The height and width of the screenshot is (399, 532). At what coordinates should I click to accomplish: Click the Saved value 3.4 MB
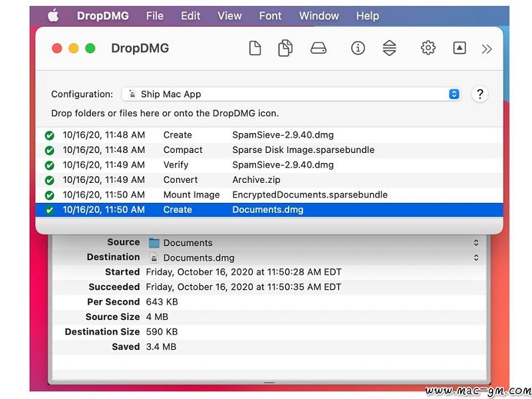pos(161,346)
